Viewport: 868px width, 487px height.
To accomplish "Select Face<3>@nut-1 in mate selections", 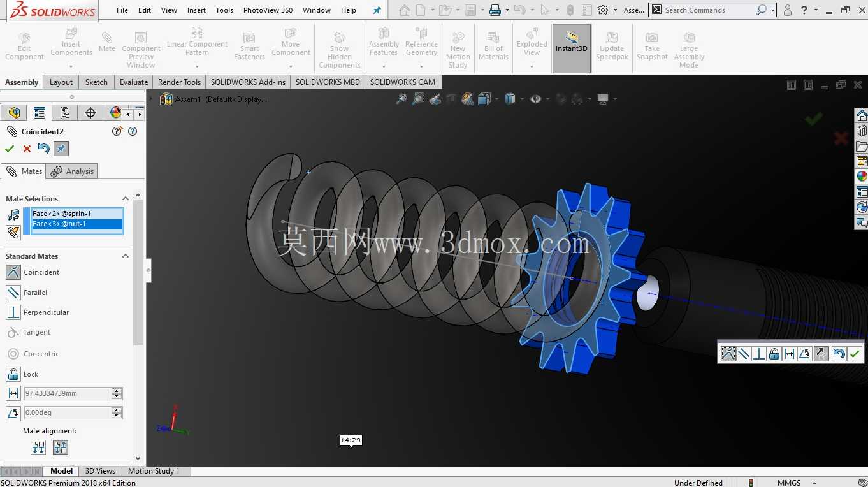I will click(76, 224).
